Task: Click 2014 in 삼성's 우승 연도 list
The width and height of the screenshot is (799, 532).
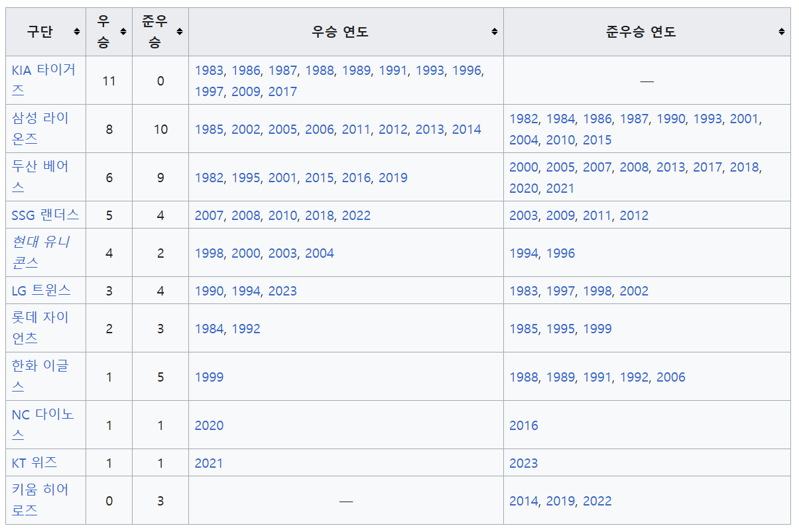Action: point(467,129)
